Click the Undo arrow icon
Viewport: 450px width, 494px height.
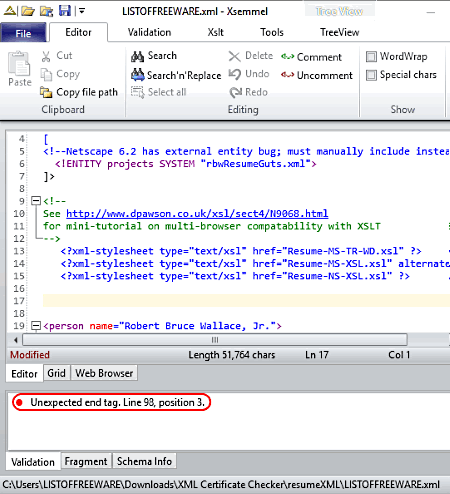click(235, 74)
